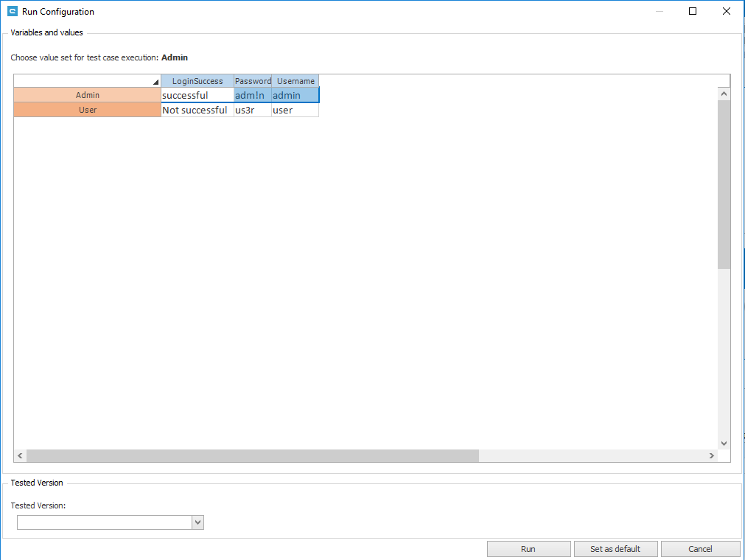Open the Tested Version dropdown

click(197, 522)
